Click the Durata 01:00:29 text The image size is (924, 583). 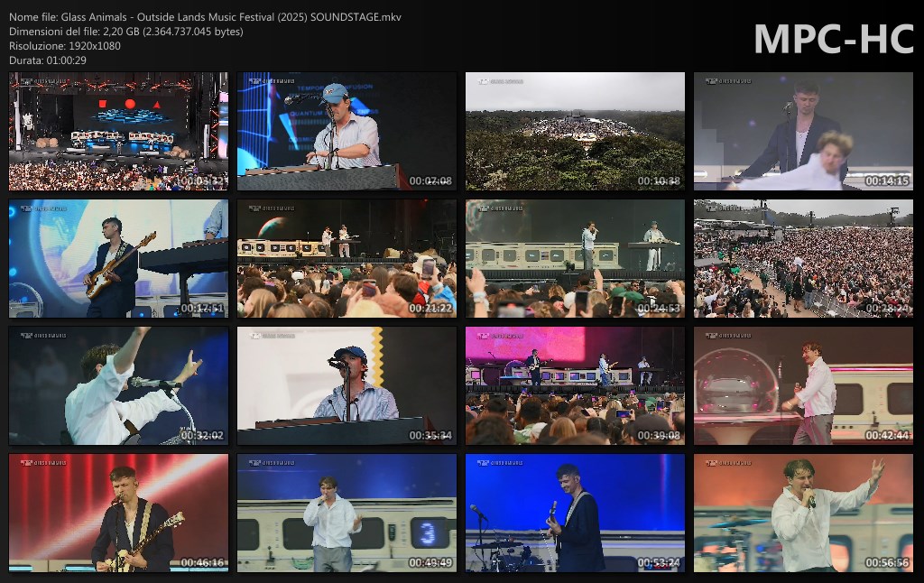click(x=48, y=60)
